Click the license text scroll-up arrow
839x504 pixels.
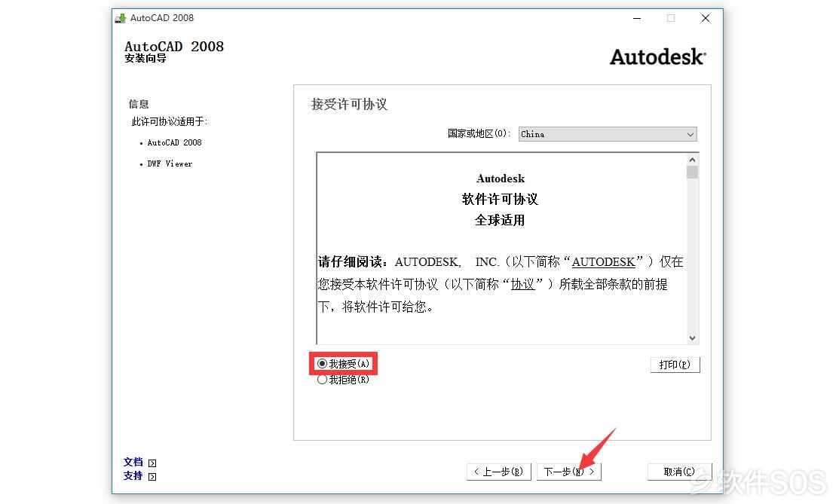tap(693, 160)
